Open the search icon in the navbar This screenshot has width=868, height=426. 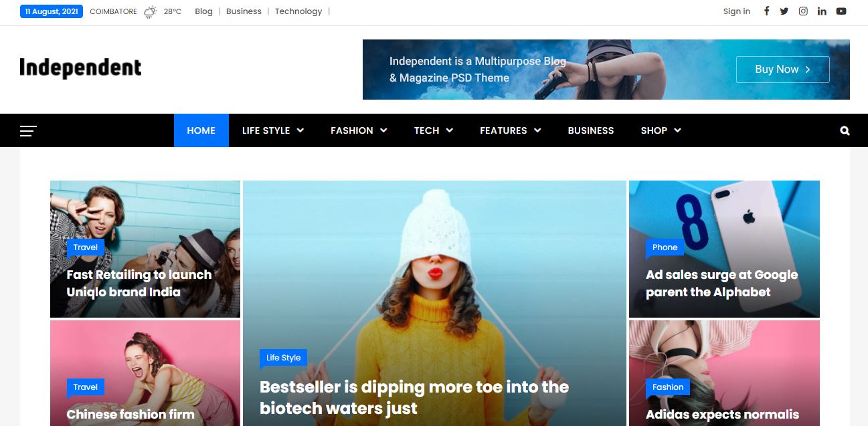click(844, 130)
